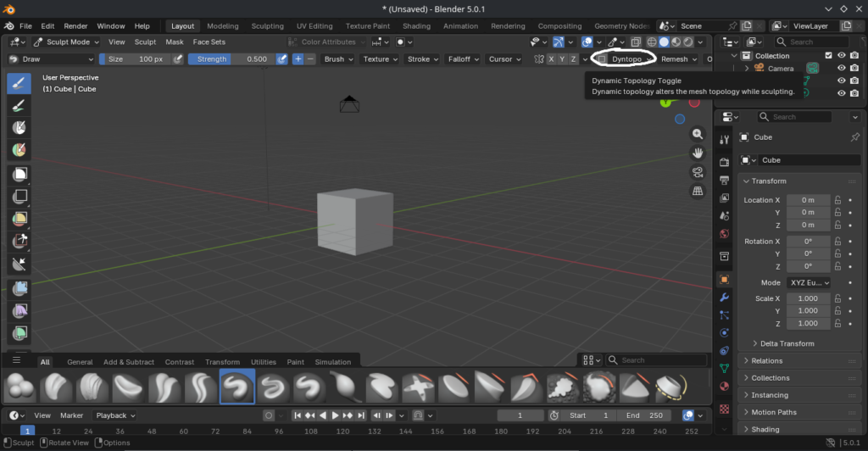Switch to the Sculpting workspace tab
The height and width of the screenshot is (451, 868).
coord(267,26)
